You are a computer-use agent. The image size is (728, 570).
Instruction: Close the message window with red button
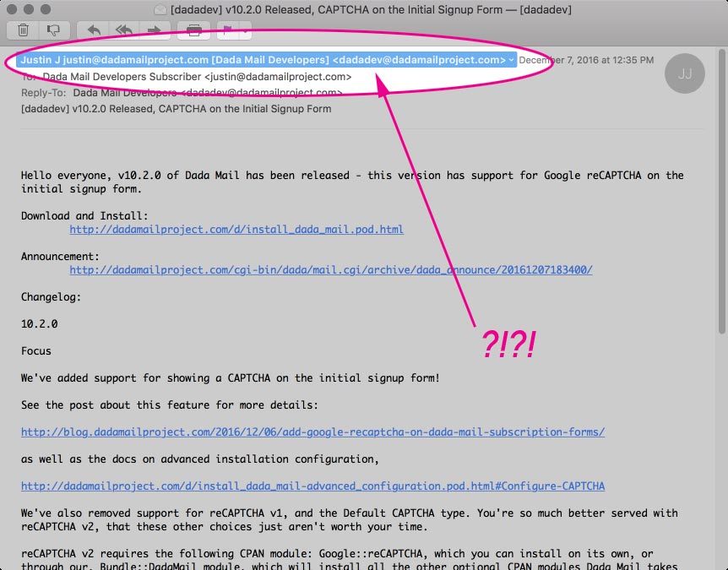tap(13, 9)
